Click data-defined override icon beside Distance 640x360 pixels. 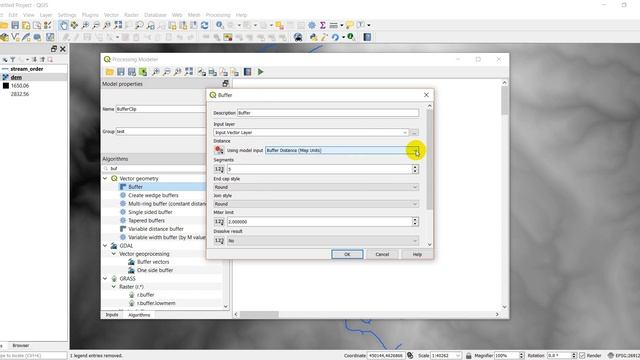click(219, 150)
